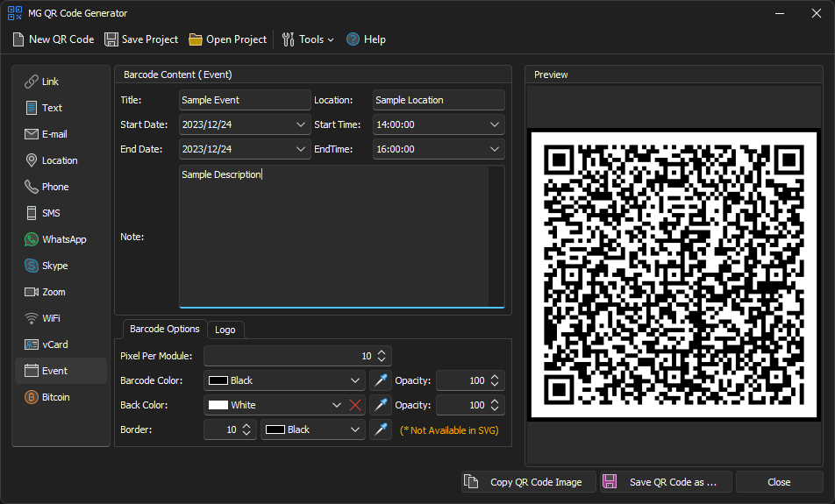Open the Barcode Color dropdown

(354, 380)
